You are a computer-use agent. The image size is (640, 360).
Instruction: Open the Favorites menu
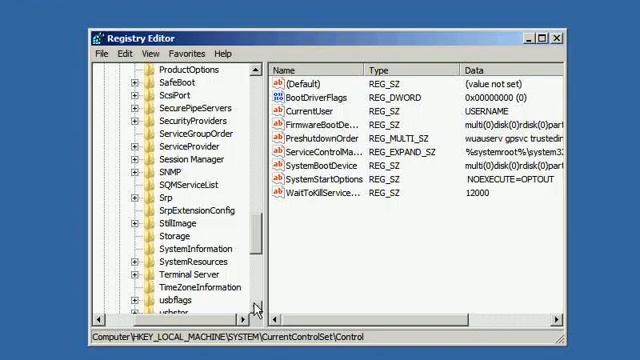(187, 54)
